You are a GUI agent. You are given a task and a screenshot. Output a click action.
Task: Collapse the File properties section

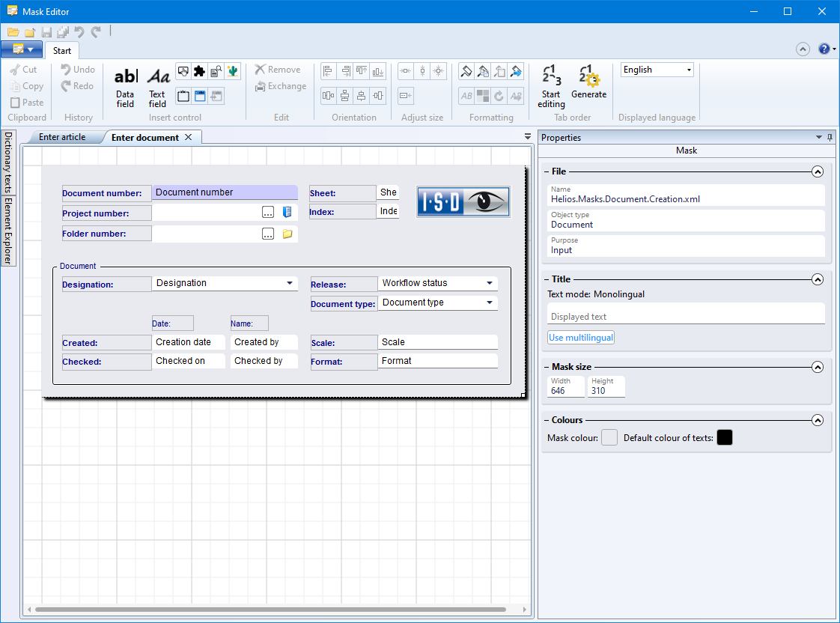click(818, 171)
